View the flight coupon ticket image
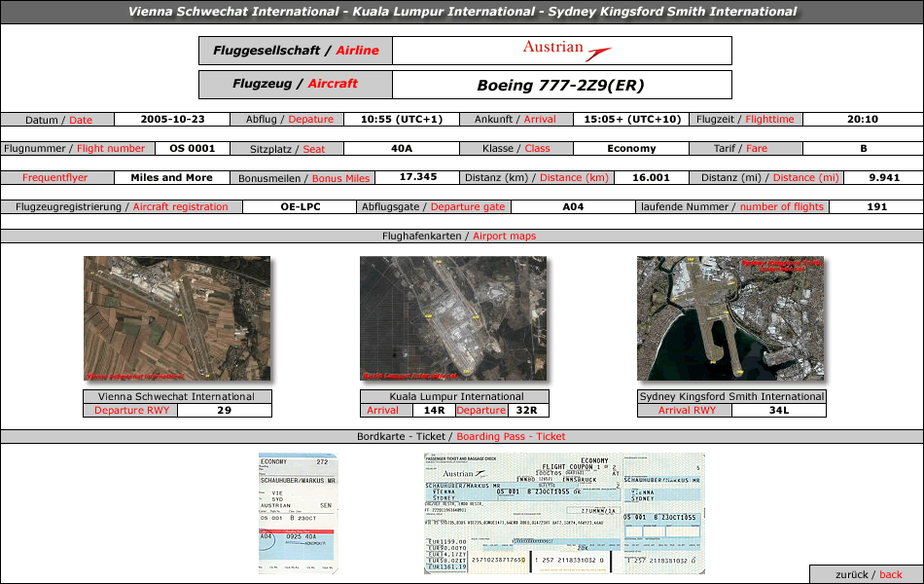Viewport: 924px width, 584px height. pyautogui.click(x=564, y=513)
